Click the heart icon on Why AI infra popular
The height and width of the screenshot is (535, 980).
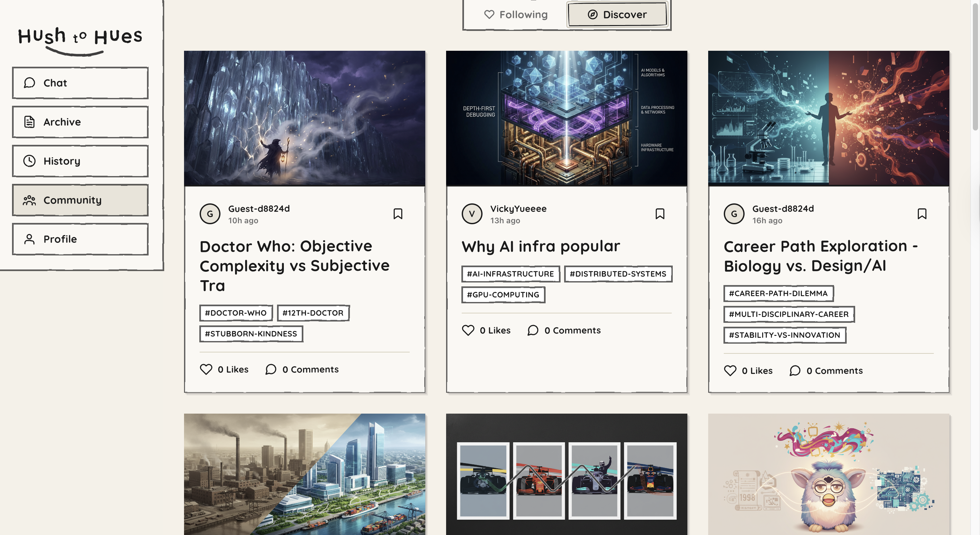point(468,330)
